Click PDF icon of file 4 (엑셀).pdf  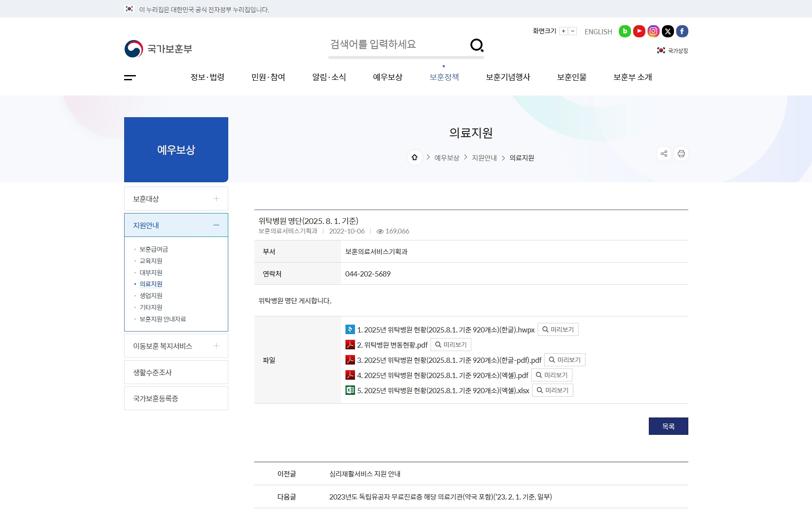[350, 375]
